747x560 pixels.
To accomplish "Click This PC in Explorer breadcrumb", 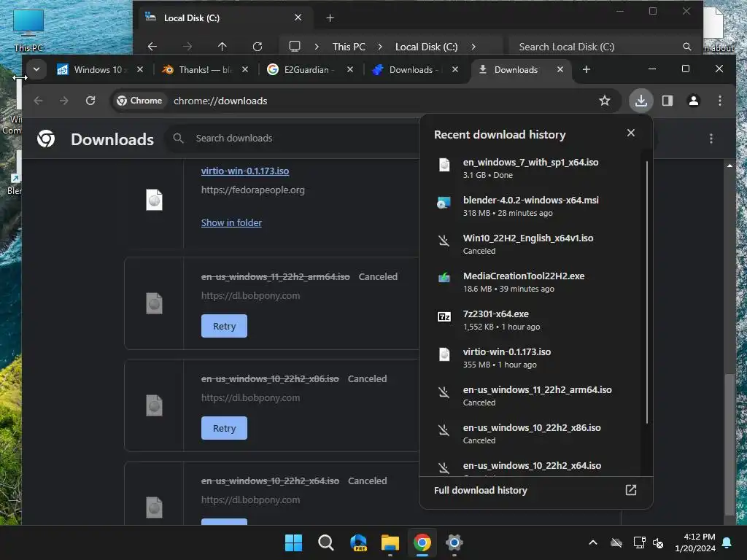I will pyautogui.click(x=349, y=47).
